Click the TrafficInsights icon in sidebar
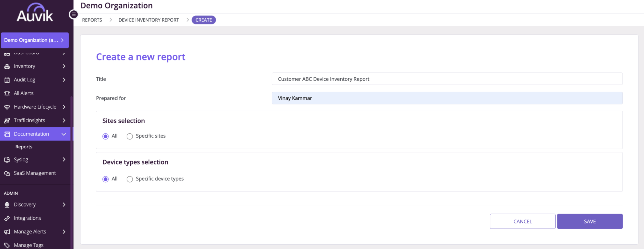644x249 pixels. click(7, 120)
